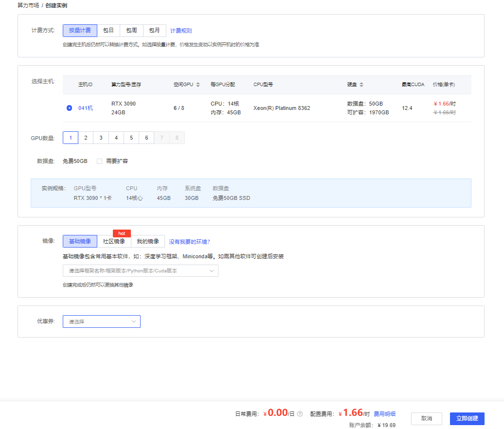Select the 041机 host radio button
The image size is (504, 429).
click(x=69, y=108)
